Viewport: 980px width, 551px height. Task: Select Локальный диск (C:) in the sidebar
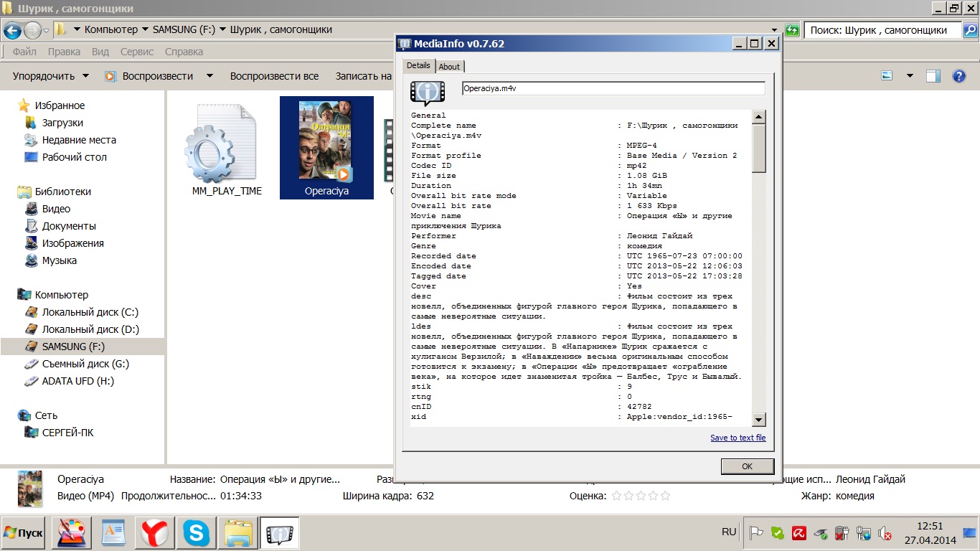[90, 312]
